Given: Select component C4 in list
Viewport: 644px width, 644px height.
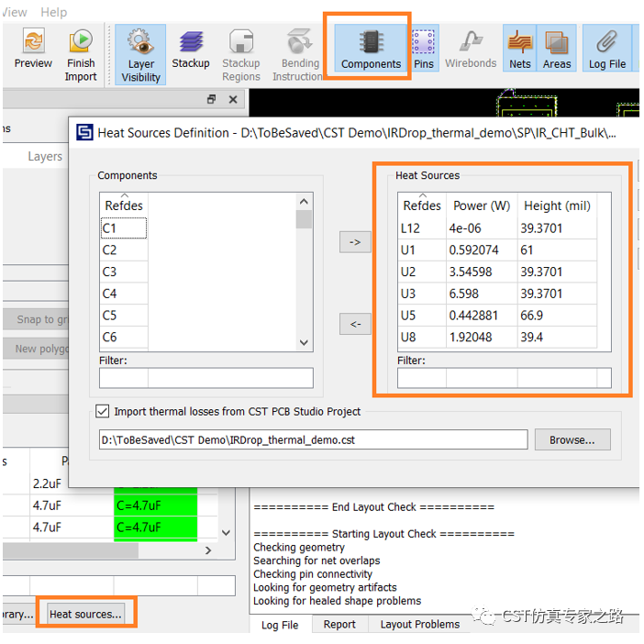Looking at the screenshot, I should point(124,294).
